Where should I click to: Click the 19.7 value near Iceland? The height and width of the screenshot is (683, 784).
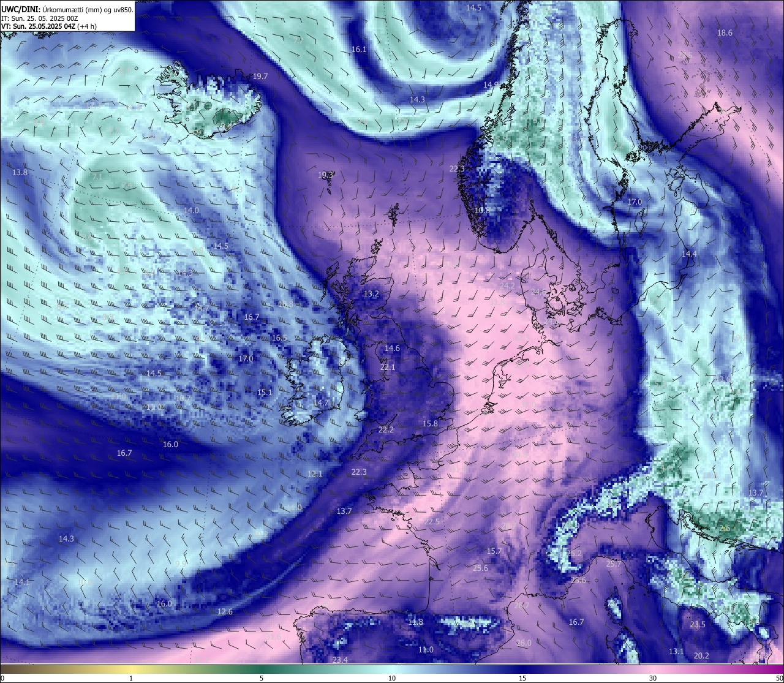point(260,77)
